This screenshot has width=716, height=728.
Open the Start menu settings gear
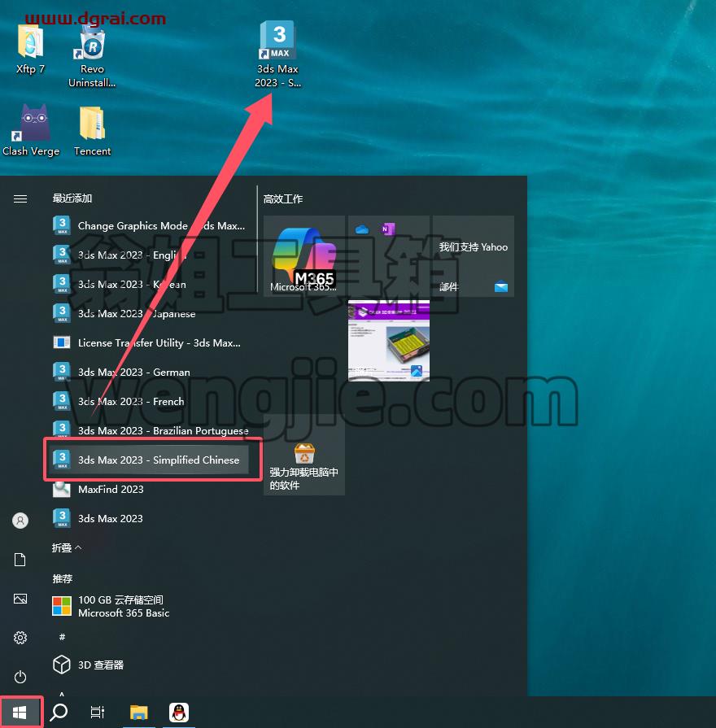point(20,638)
